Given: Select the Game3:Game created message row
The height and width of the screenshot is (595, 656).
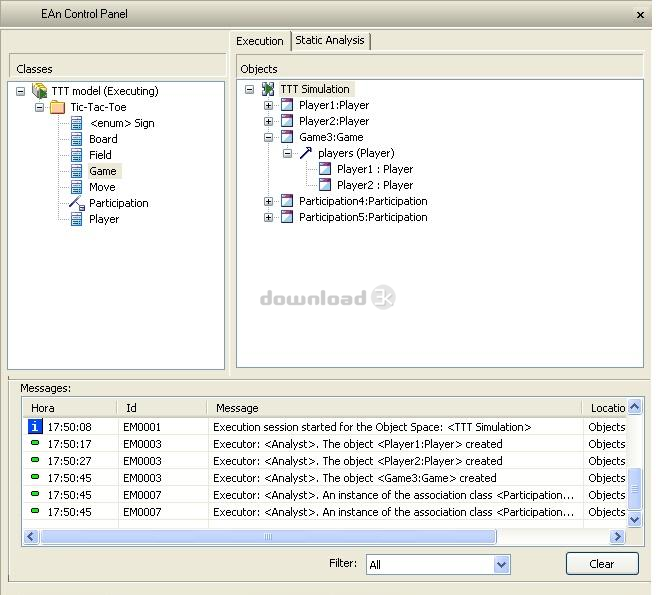Looking at the screenshot, I should point(354,478).
